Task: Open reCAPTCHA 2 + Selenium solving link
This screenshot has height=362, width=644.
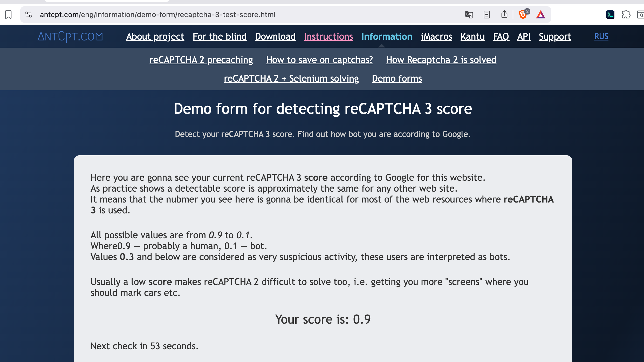Action: [x=291, y=79]
